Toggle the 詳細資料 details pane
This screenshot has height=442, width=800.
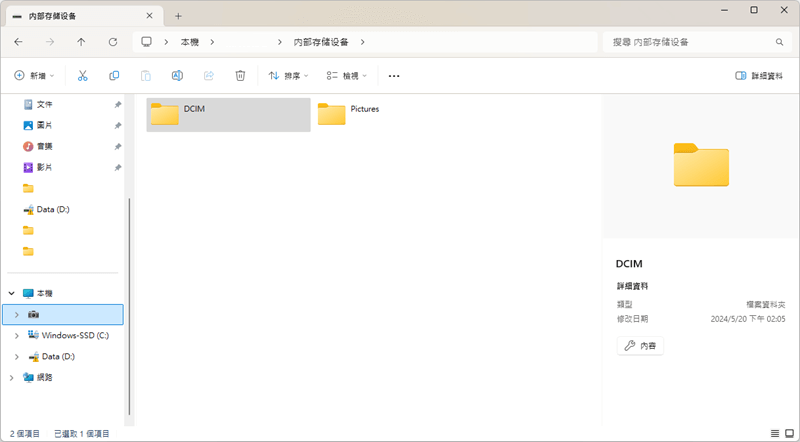coord(759,76)
